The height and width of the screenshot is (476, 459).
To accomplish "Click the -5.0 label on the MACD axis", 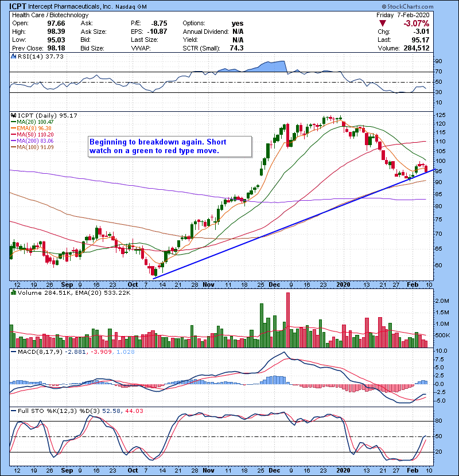I will coord(440,401).
